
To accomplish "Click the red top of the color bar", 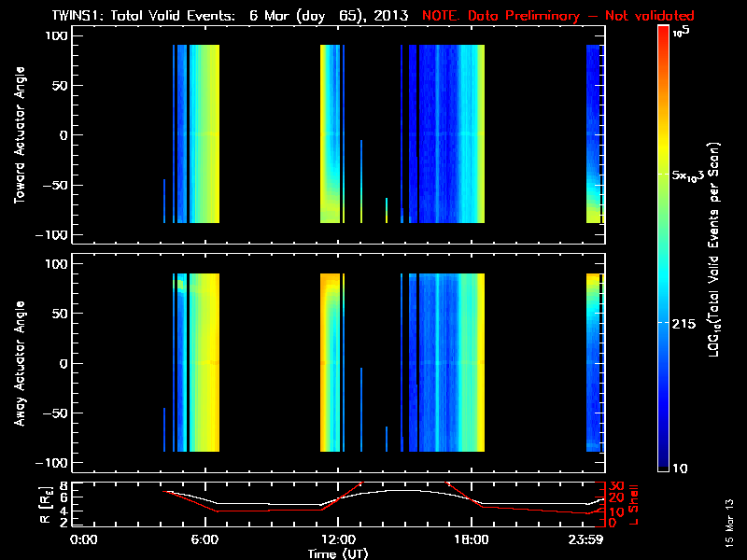I will [x=663, y=32].
